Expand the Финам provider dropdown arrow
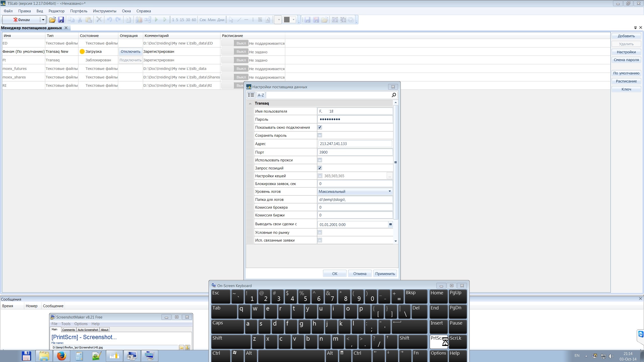Image resolution: width=644 pixels, height=362 pixels. pos(43,20)
